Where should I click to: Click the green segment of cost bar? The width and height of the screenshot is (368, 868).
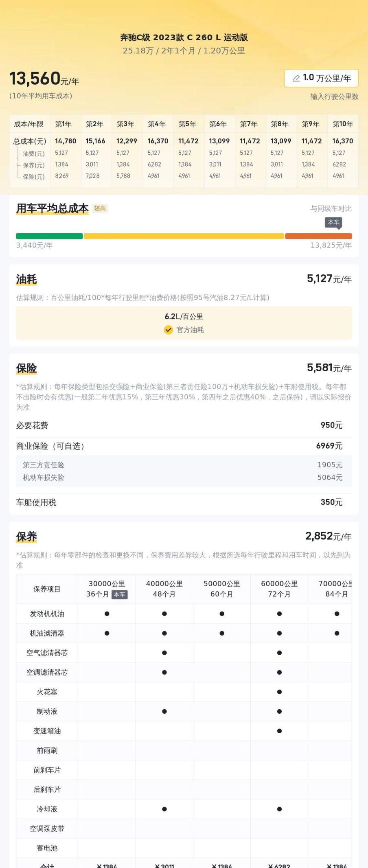point(49,236)
